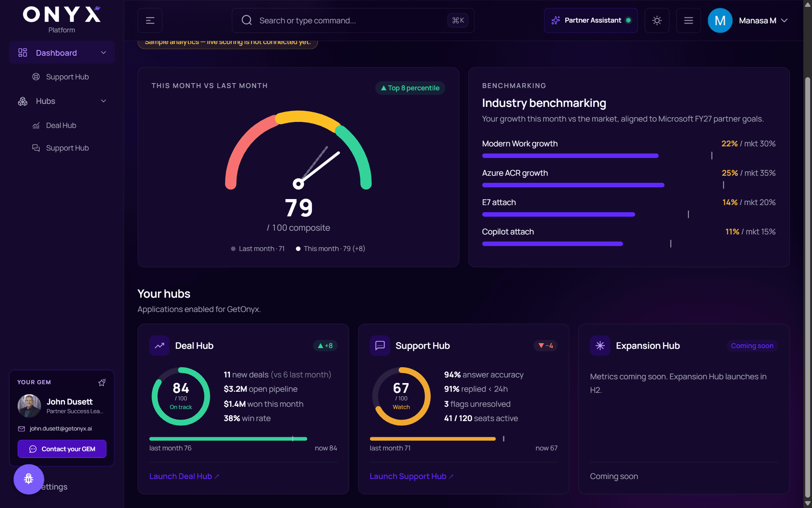The height and width of the screenshot is (508, 812).
Task: Click the search magnifier icon
Action: click(247, 20)
